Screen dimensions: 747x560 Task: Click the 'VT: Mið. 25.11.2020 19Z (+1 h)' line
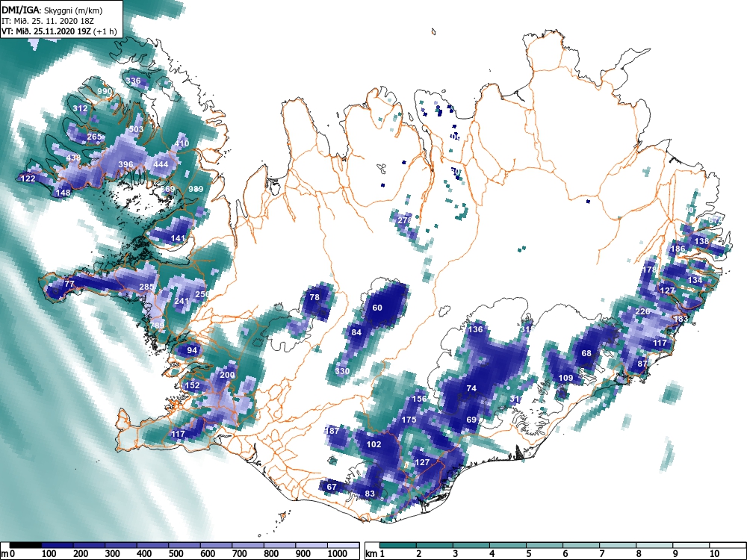(x=58, y=31)
